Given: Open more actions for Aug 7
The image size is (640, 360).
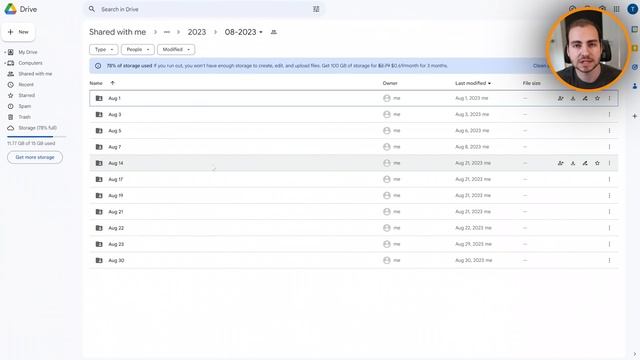Looking at the screenshot, I should [x=609, y=147].
